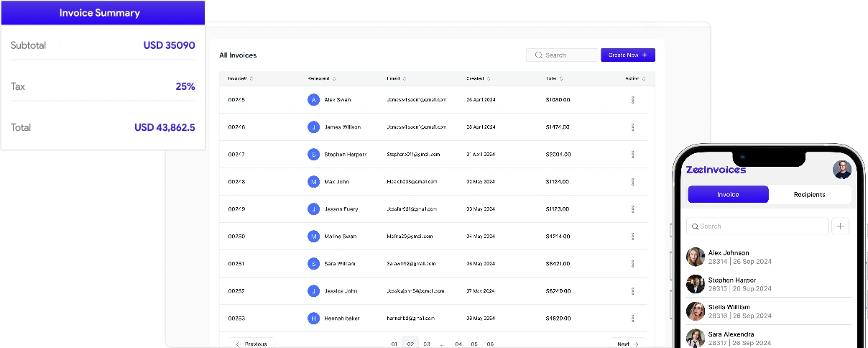This screenshot has height=348, width=868.
Task: Click the Subtotal value USD 35090
Action: 170,45
